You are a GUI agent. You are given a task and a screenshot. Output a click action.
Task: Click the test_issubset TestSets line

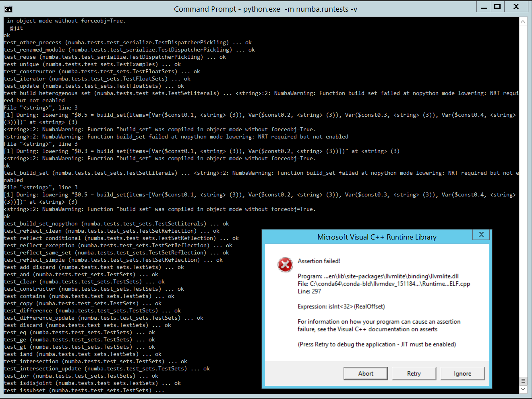pyautogui.click(x=84, y=390)
